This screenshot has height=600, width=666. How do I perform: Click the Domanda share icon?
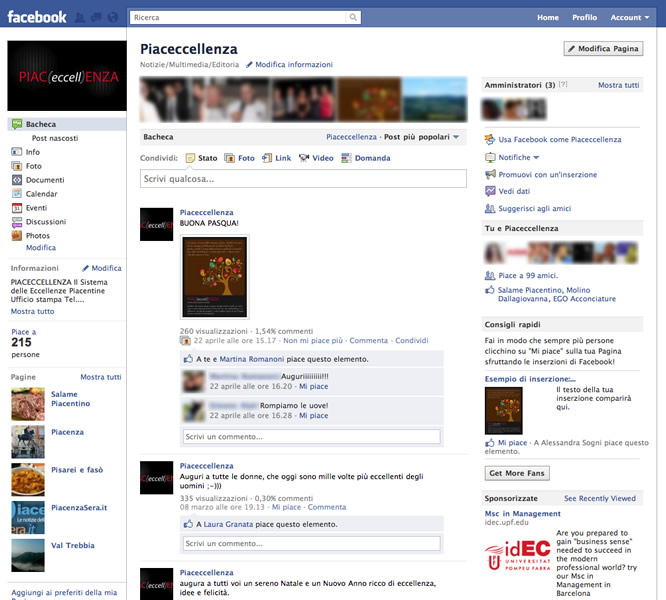tap(346, 158)
